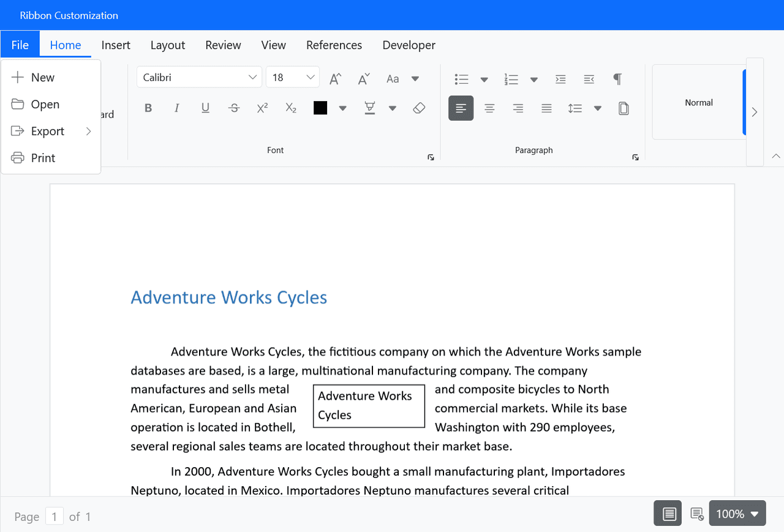Click the Decrease Indent icon
Viewport: 784px width, 532px height.
click(589, 79)
